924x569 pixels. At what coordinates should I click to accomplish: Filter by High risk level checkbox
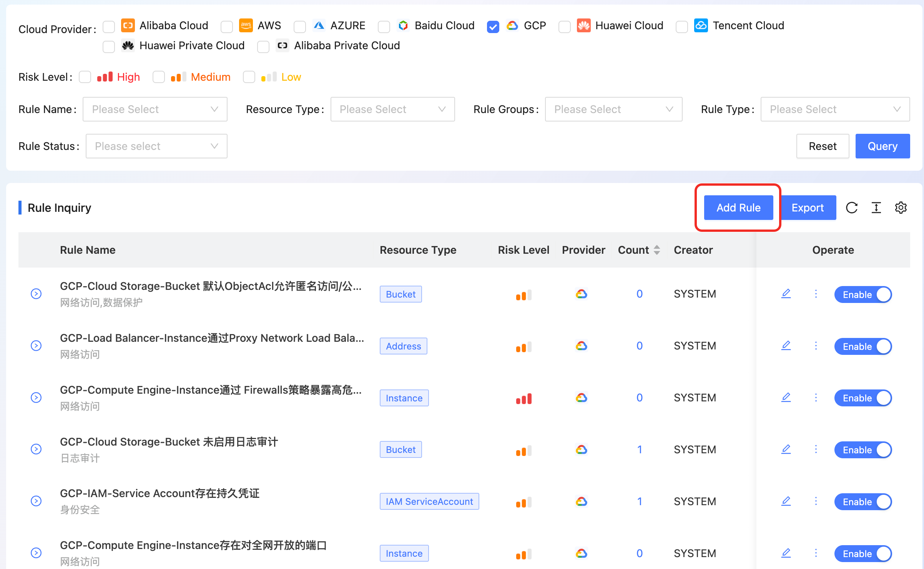(x=85, y=77)
